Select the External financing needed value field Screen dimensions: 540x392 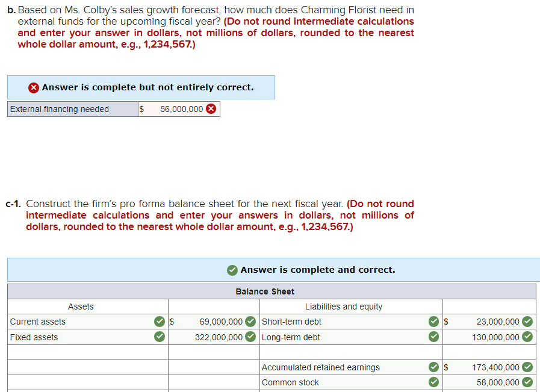point(179,109)
